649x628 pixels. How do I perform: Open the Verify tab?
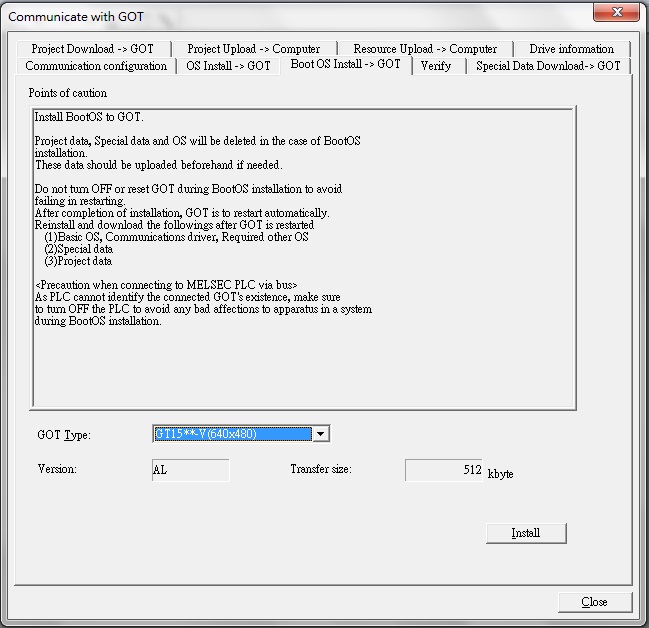(435, 66)
